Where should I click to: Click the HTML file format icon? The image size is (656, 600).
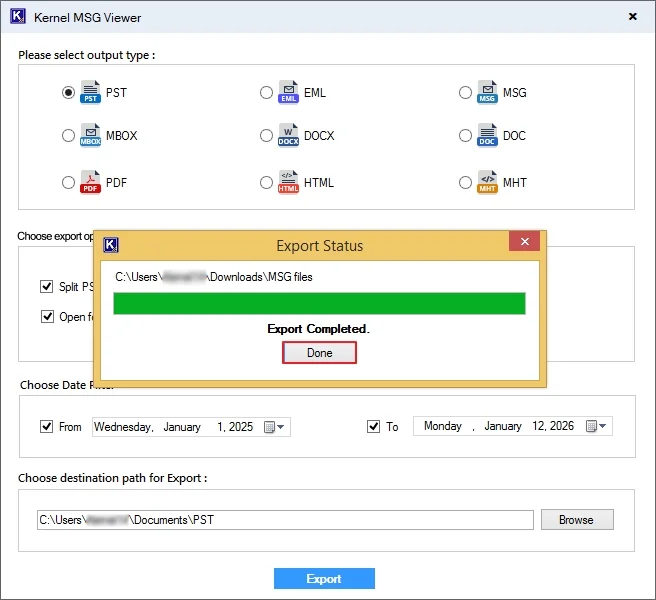289,183
